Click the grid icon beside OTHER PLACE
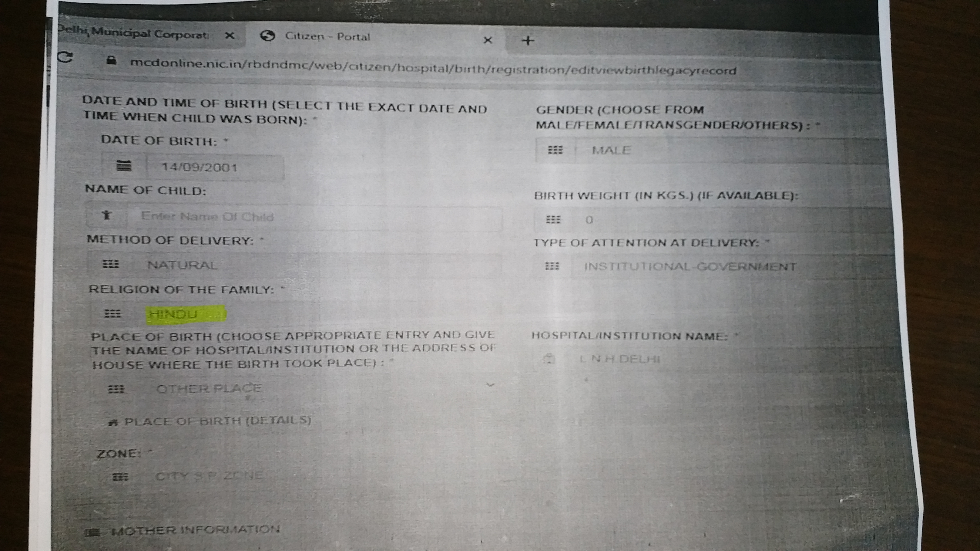 tap(116, 389)
